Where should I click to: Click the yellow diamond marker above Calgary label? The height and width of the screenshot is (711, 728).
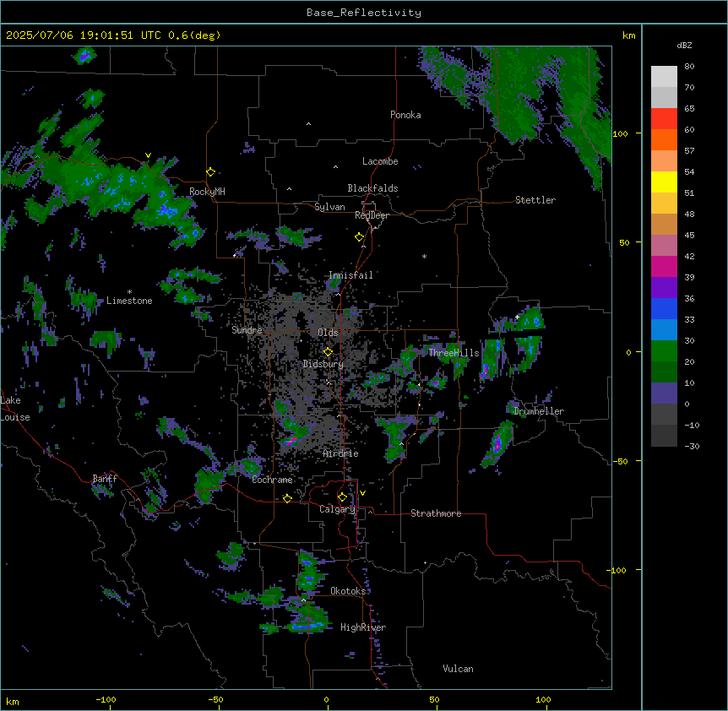(342, 497)
